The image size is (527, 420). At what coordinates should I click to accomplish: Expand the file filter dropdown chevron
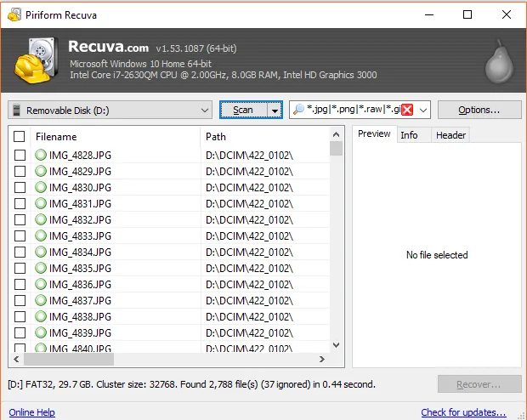click(x=423, y=110)
